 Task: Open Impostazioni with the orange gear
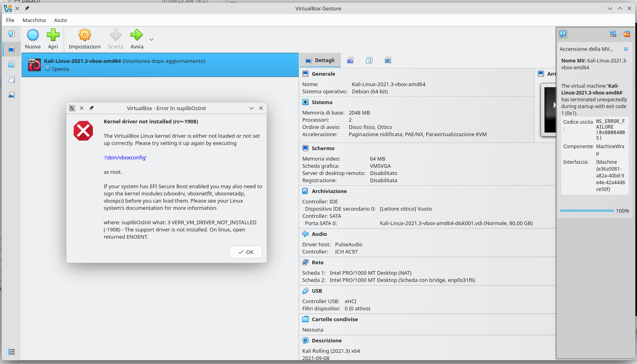point(84,36)
